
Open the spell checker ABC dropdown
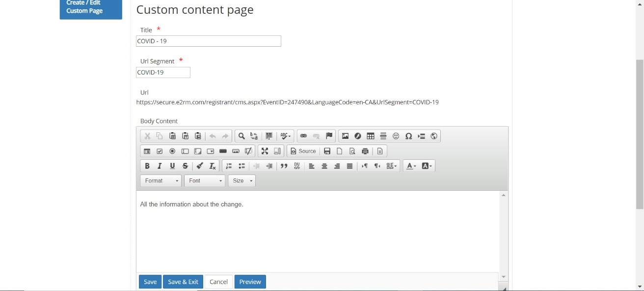coord(286,136)
